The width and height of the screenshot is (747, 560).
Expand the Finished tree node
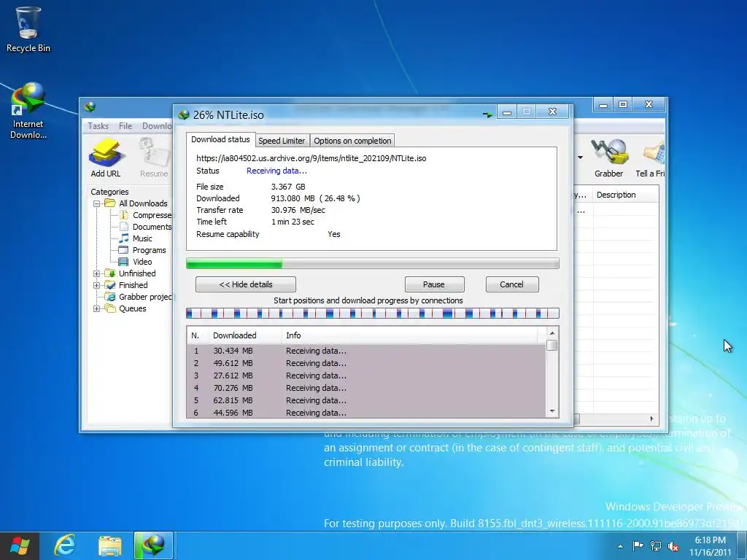tap(97, 285)
